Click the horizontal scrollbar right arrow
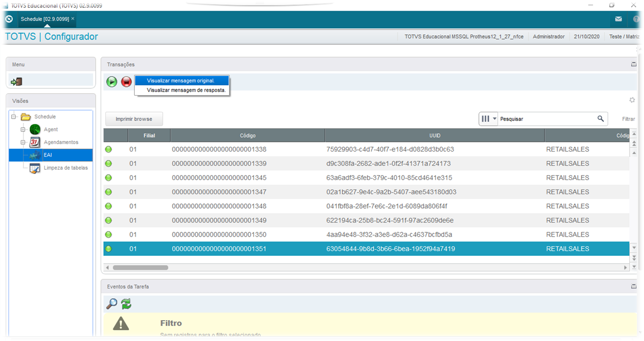This screenshot has width=644, height=341. 626,267
